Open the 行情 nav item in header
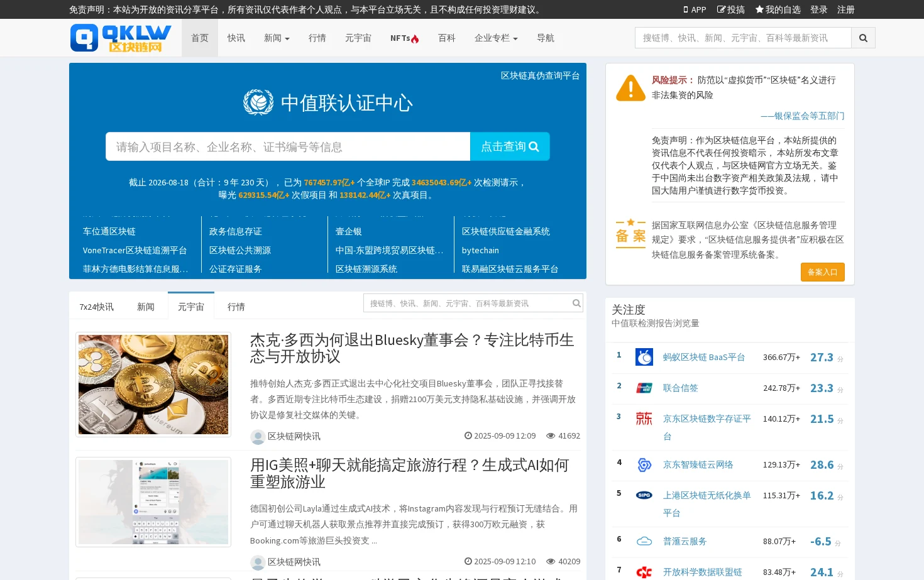 click(x=317, y=38)
